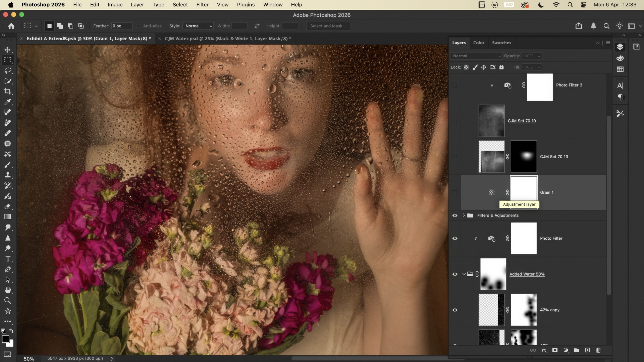Viewport: 644px width, 362px height.
Task: Click the foreground color swatch
Action: pyautogui.click(x=5, y=339)
